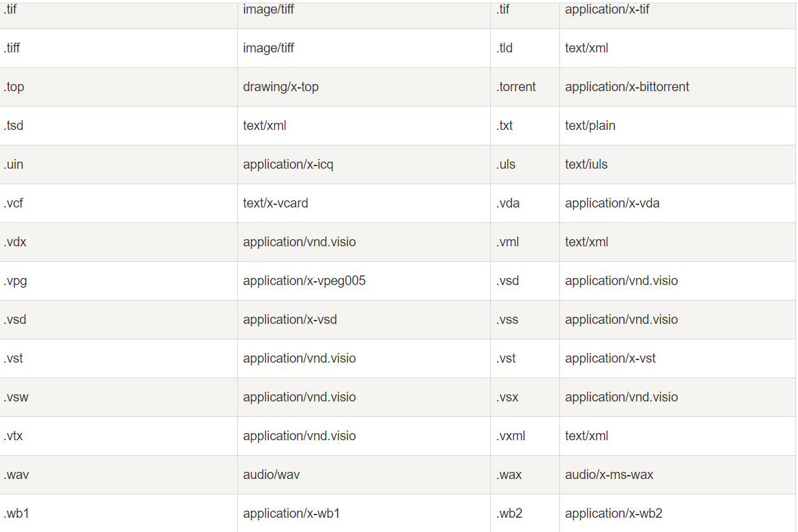Click the audio/x-ms-wax cell

pyautogui.click(x=677, y=474)
